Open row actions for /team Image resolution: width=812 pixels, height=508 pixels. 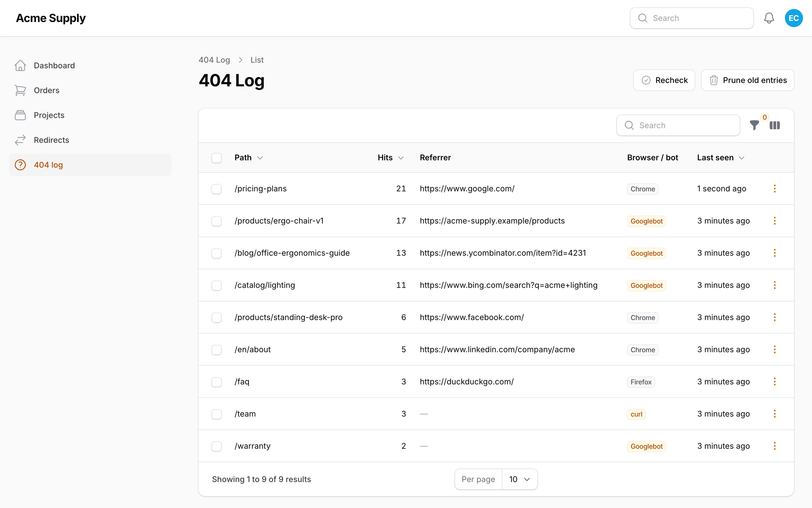(775, 414)
